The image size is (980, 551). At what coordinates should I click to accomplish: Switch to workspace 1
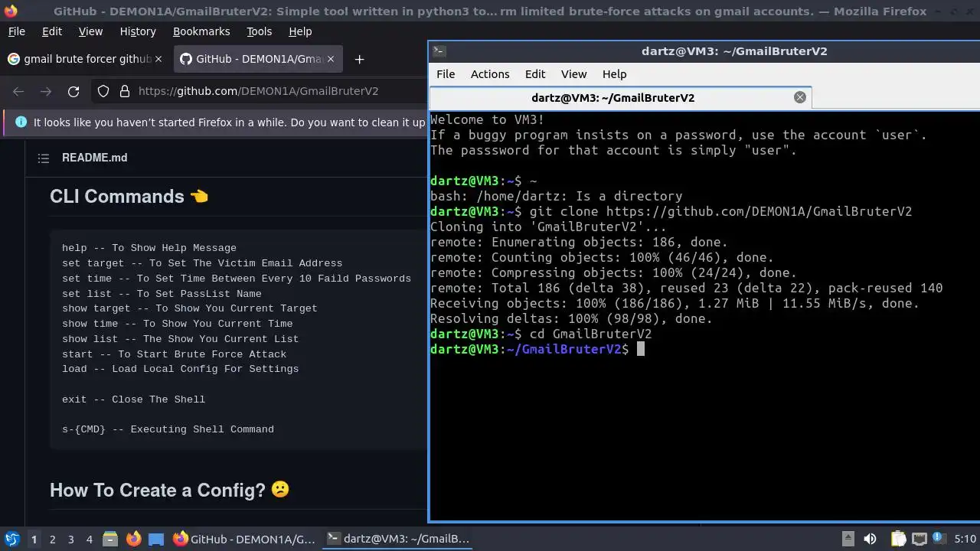click(x=34, y=539)
